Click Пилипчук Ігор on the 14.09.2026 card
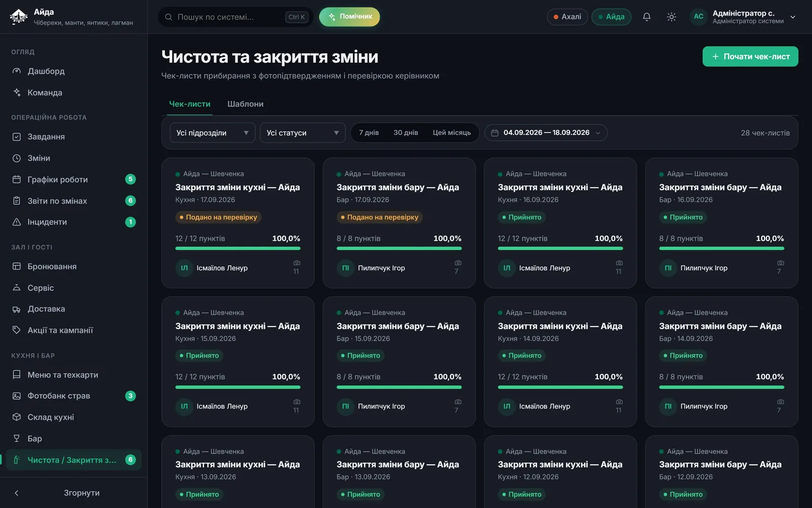The width and height of the screenshot is (812, 508). pyautogui.click(x=704, y=406)
